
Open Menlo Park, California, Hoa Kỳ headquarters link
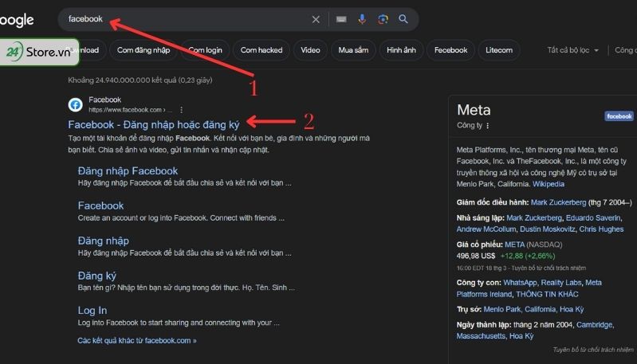pos(533,309)
